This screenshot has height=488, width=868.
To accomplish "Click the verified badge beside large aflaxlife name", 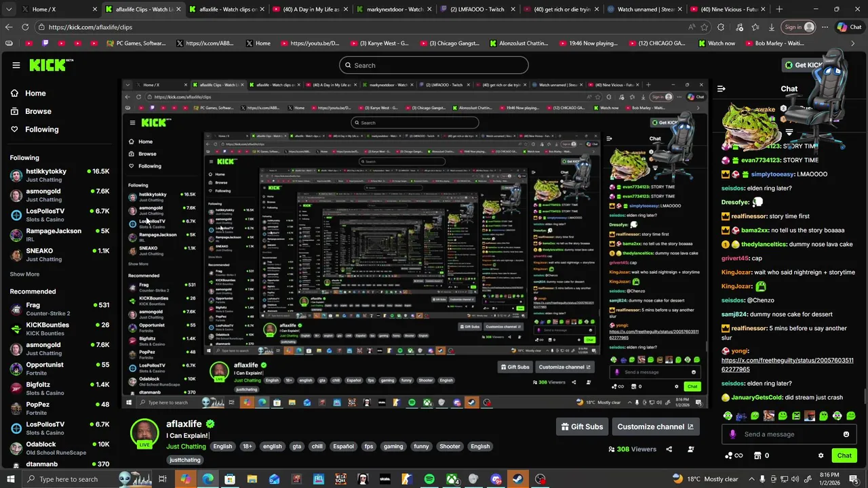I will pos(210,424).
